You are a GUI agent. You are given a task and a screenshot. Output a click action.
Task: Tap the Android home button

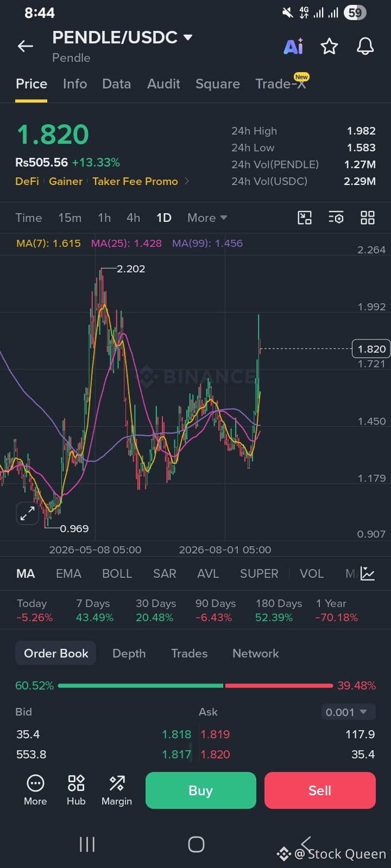196,844
